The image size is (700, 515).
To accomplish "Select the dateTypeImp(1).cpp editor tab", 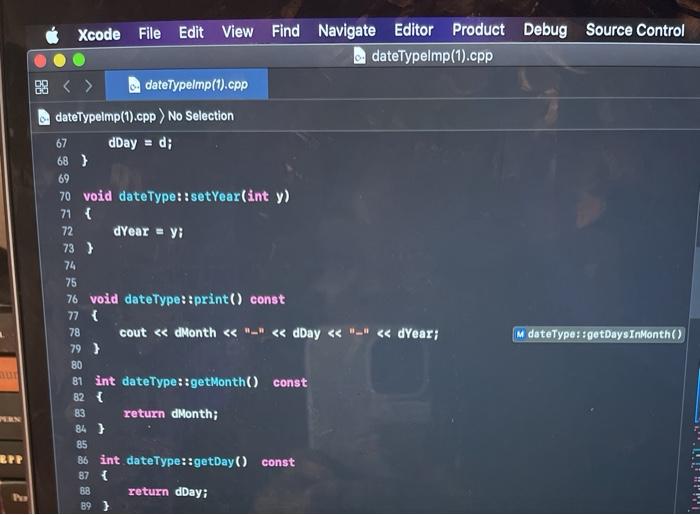I will coord(187,84).
